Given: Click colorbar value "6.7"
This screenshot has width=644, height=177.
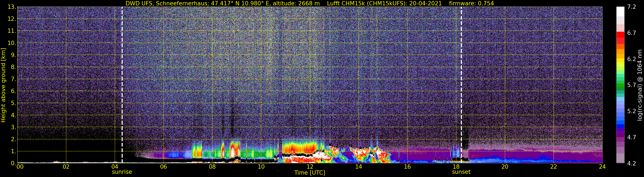Looking at the screenshot, I should [632, 33].
